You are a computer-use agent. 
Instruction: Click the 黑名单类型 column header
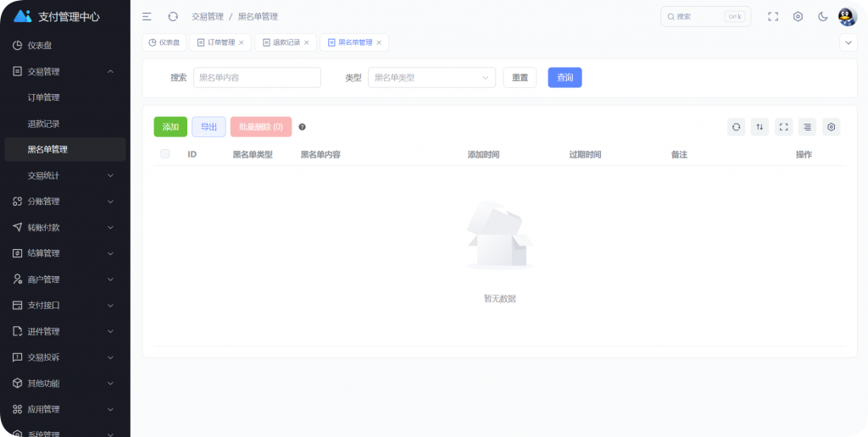253,154
